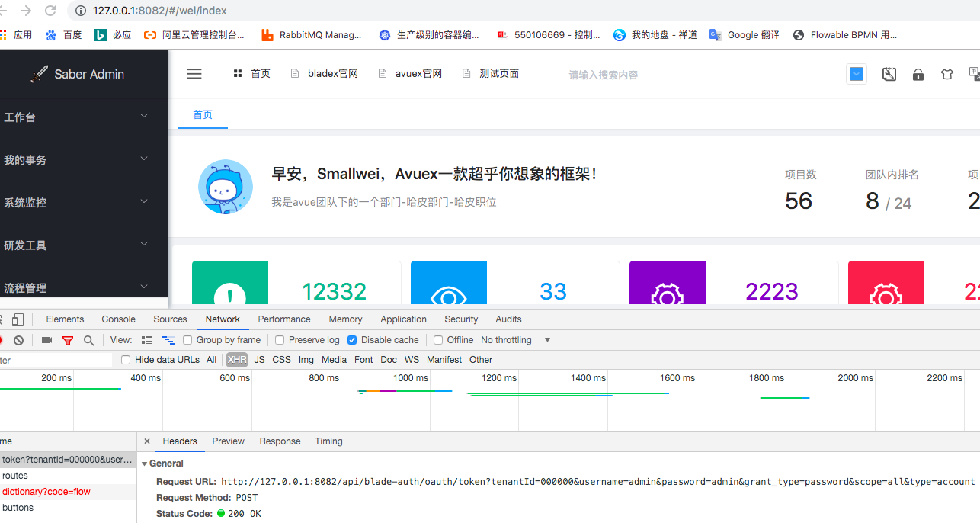Viewport: 980px width, 523px height.
Task: Open the Application DevTools tab
Action: pos(403,319)
